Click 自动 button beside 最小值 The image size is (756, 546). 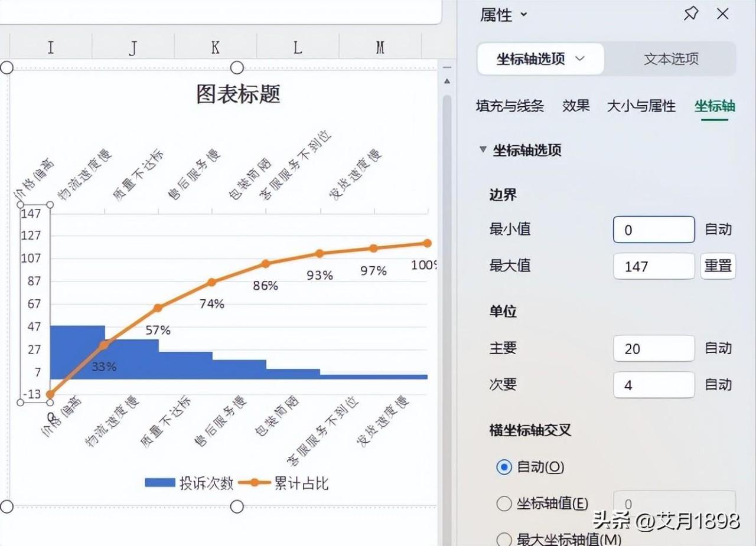(718, 230)
